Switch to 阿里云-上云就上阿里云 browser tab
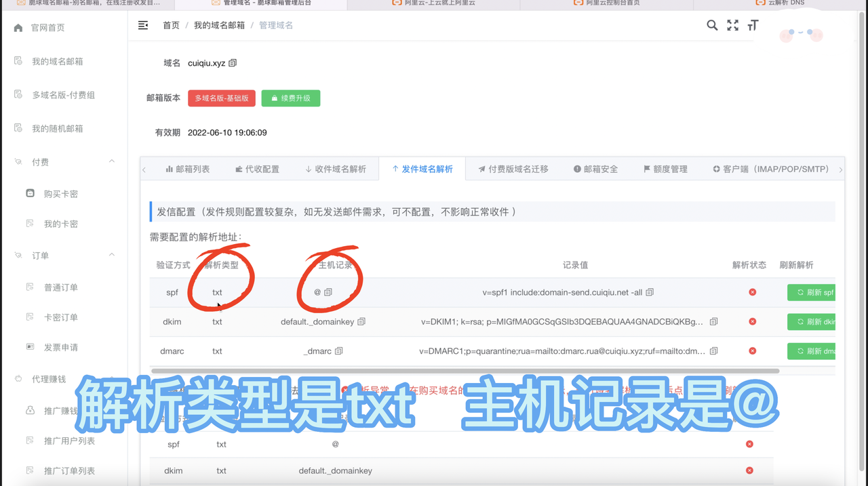The width and height of the screenshot is (868, 486). [x=433, y=3]
